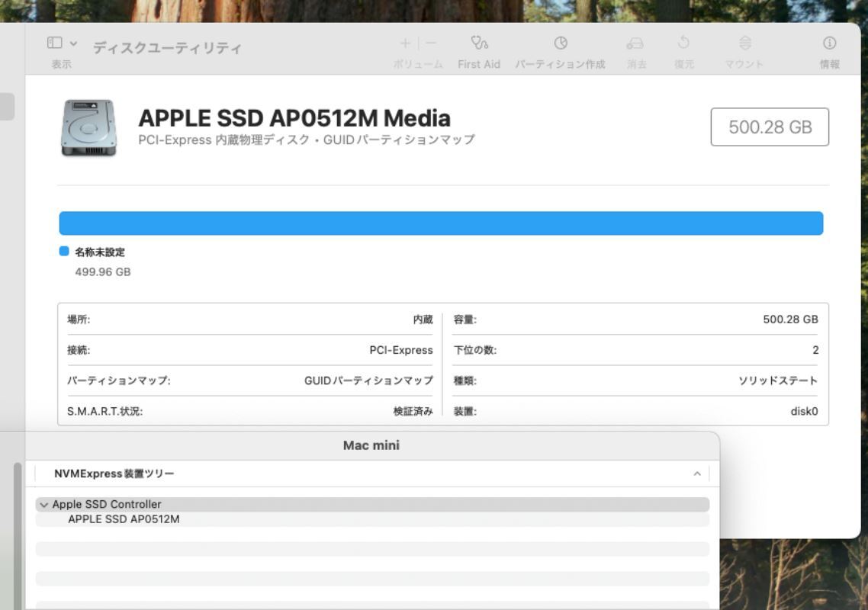Viewport: 868px width, 610px height.
Task: Select the 名称未設定 partition label
Action: coord(100,252)
